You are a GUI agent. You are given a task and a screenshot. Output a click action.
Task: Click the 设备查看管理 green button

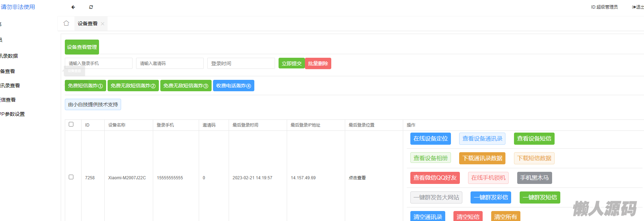tap(82, 47)
